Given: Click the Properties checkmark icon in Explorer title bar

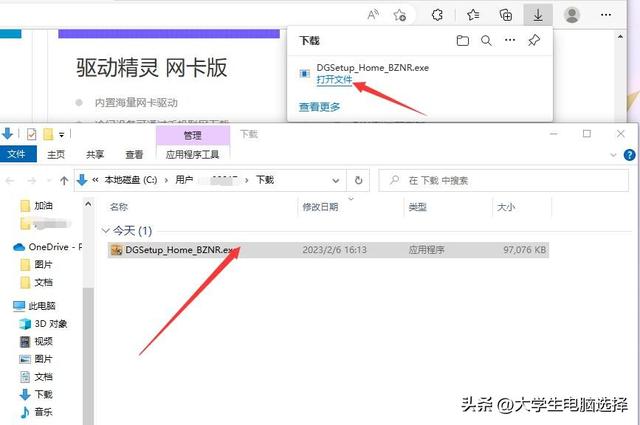Looking at the screenshot, I should pyautogui.click(x=31, y=134).
